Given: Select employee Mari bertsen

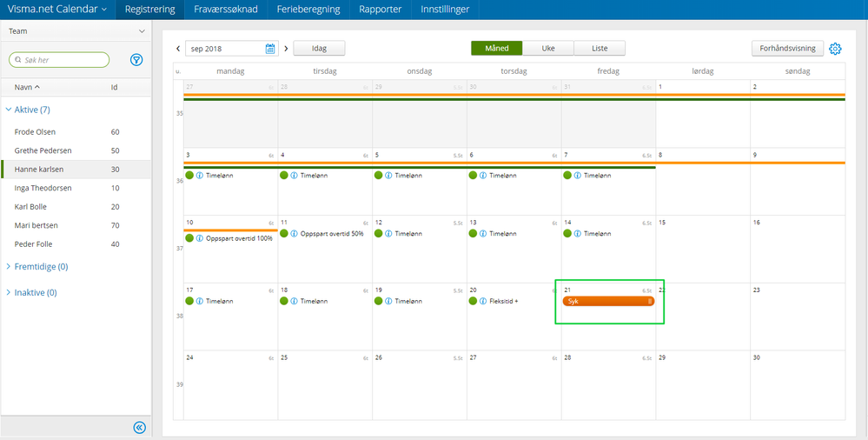Looking at the screenshot, I should click(76, 225).
